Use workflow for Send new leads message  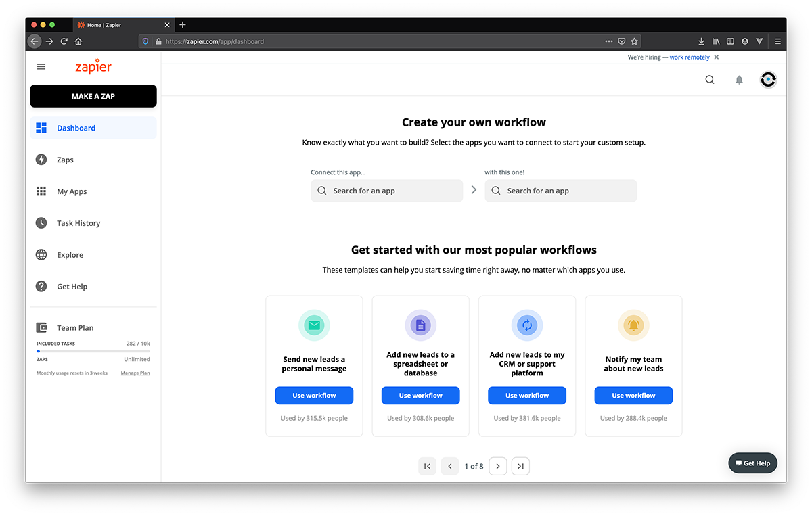[314, 396]
